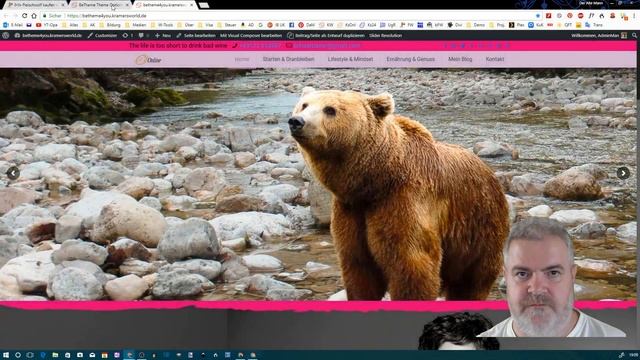This screenshot has height=360, width=640.
Task: Open Task View in taskbar
Action: pyautogui.click(x=30, y=355)
